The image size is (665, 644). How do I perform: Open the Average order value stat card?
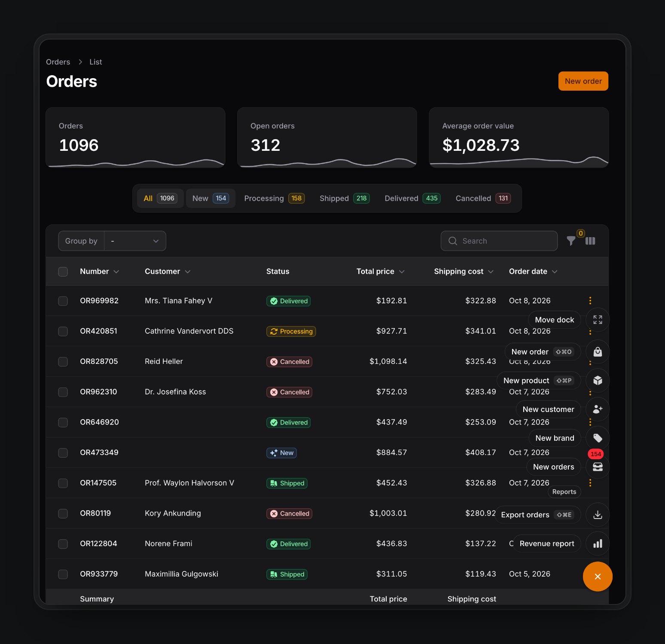(519, 137)
